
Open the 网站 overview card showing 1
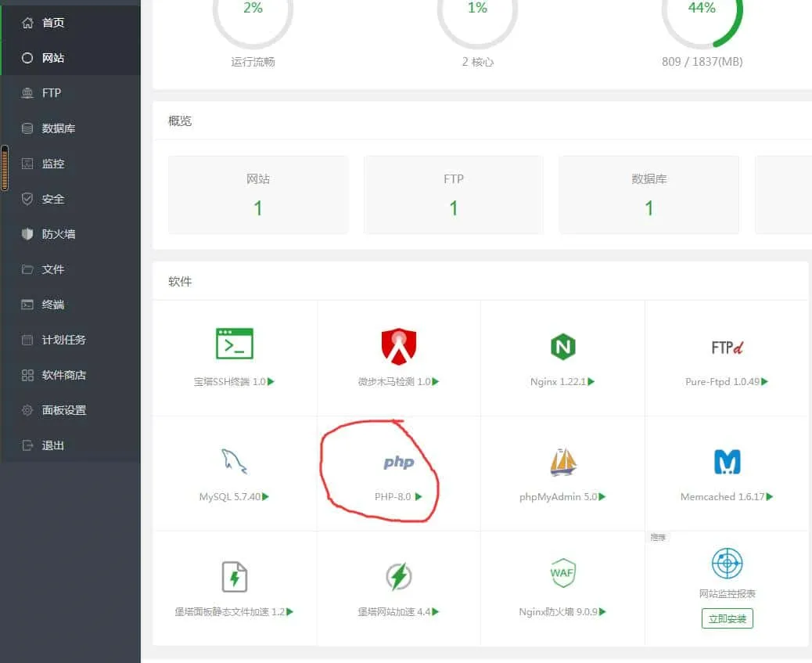pyautogui.click(x=258, y=195)
